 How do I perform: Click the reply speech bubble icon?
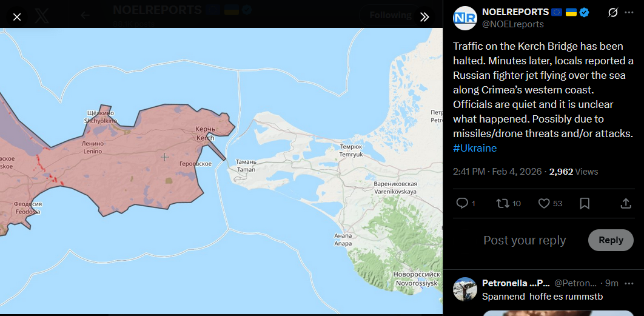pos(462,203)
